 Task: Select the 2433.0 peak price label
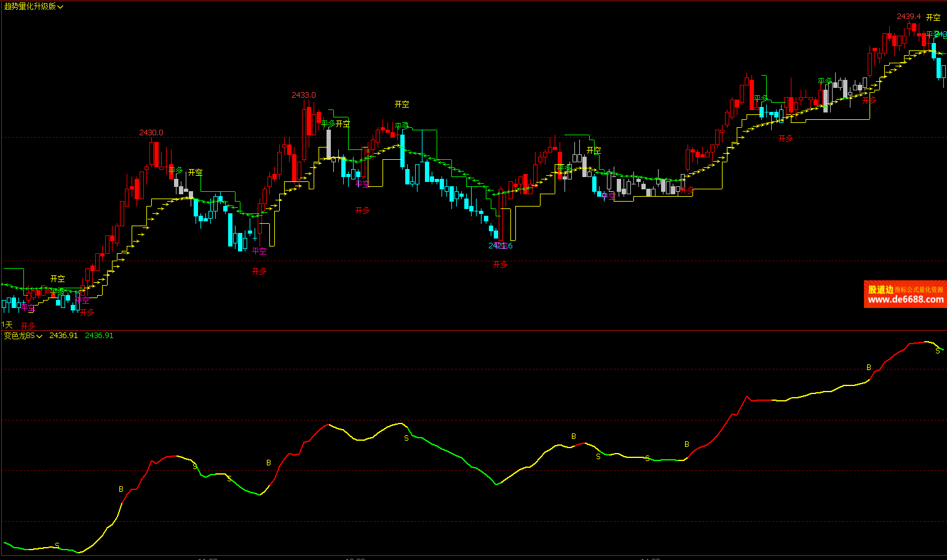303,95
